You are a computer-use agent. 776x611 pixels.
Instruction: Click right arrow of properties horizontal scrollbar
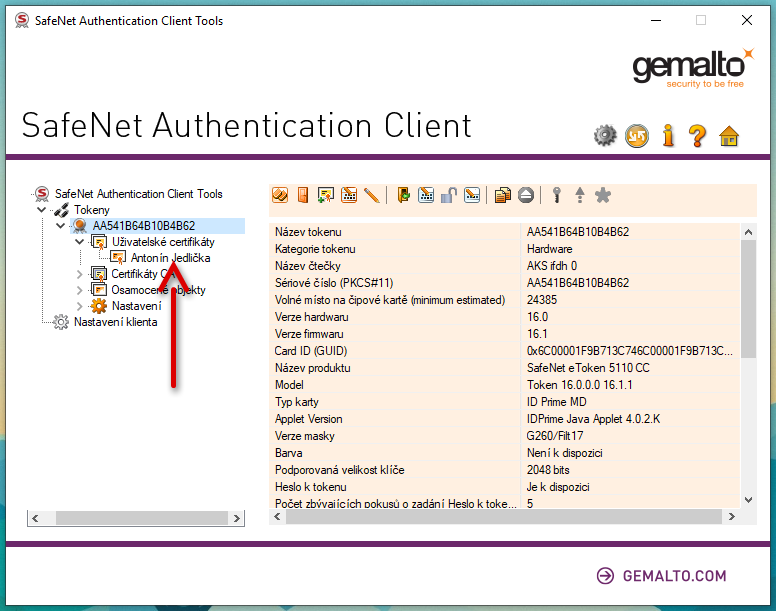click(731, 517)
